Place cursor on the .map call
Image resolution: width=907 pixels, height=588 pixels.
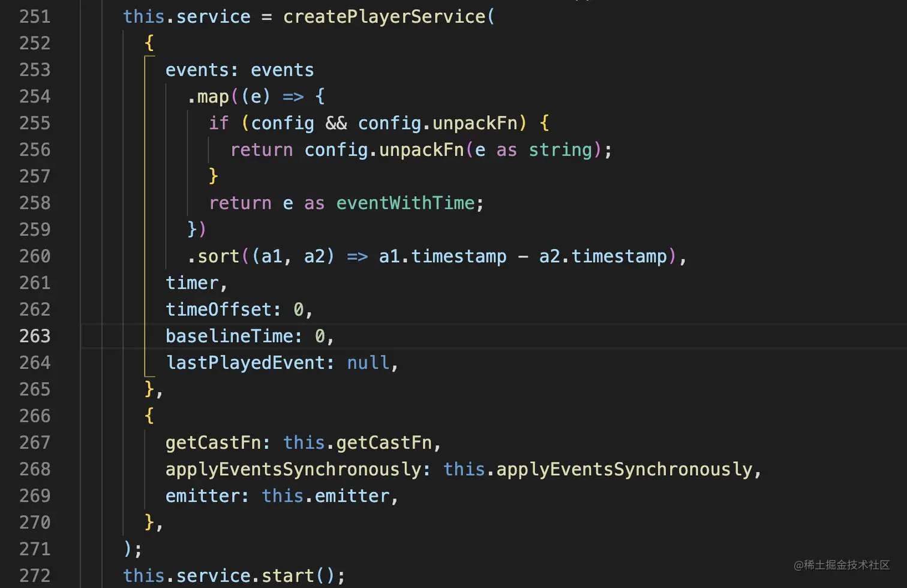208,97
